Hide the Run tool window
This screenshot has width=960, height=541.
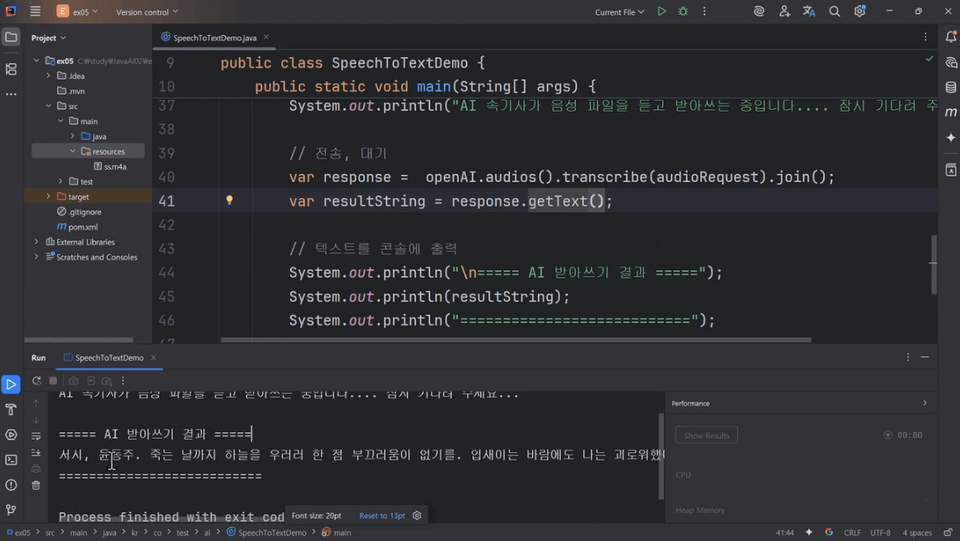click(924, 357)
